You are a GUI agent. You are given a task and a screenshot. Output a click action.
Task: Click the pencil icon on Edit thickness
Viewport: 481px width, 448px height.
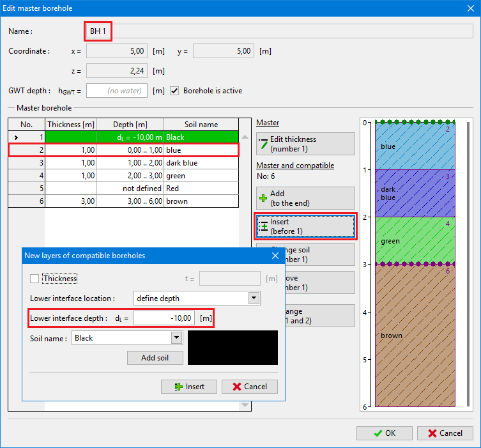point(263,144)
